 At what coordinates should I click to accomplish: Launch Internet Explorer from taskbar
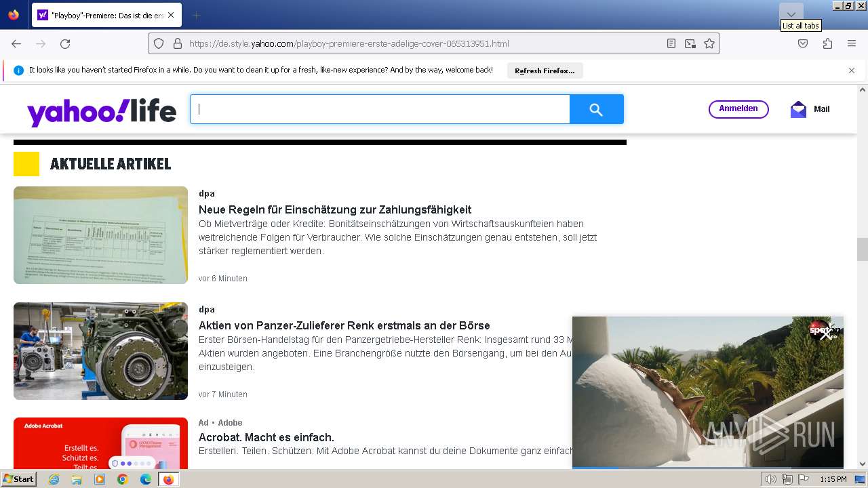pos(54,479)
